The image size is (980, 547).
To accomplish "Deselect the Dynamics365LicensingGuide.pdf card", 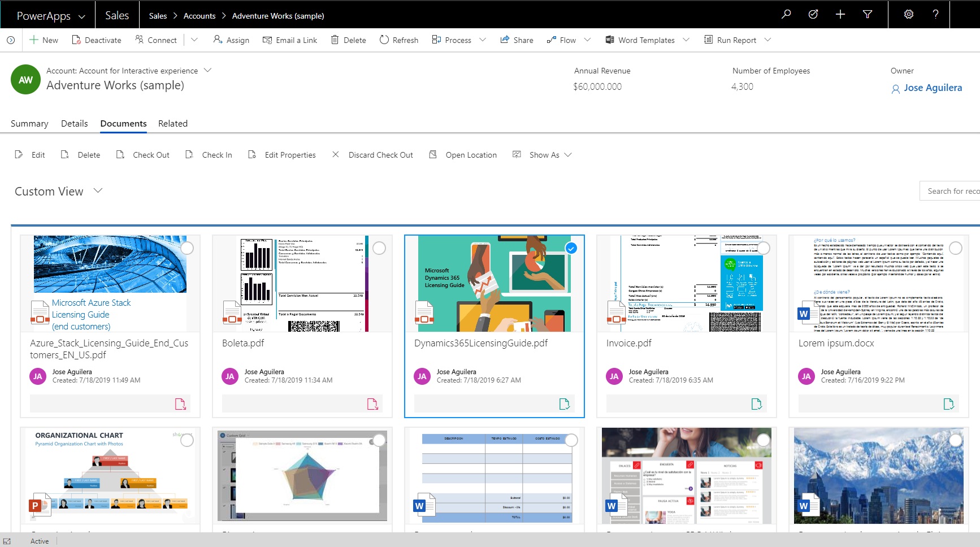I will 571,248.
